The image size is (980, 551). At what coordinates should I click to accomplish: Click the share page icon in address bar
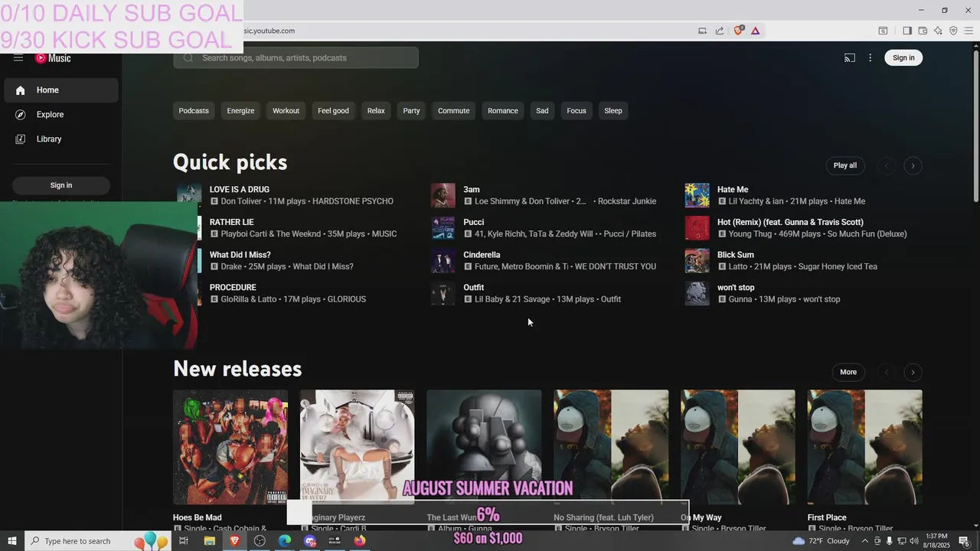click(x=720, y=31)
